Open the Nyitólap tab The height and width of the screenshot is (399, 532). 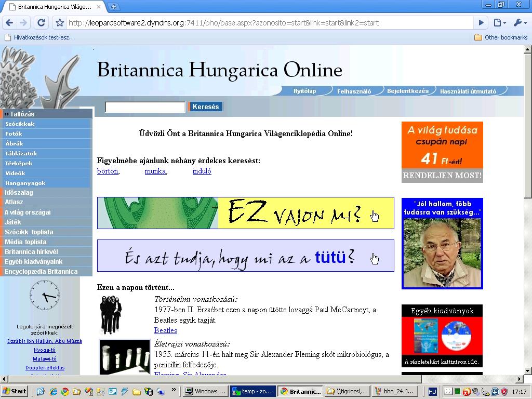(x=304, y=91)
